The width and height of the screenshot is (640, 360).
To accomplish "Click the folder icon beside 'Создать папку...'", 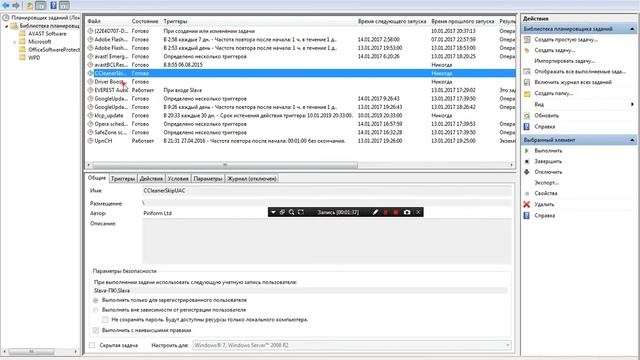I will (527, 93).
